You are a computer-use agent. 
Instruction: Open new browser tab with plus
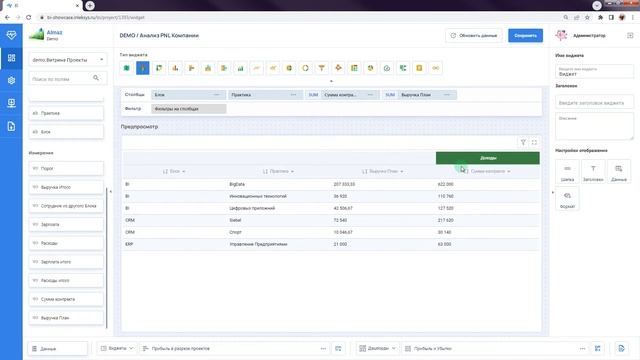[90, 5]
